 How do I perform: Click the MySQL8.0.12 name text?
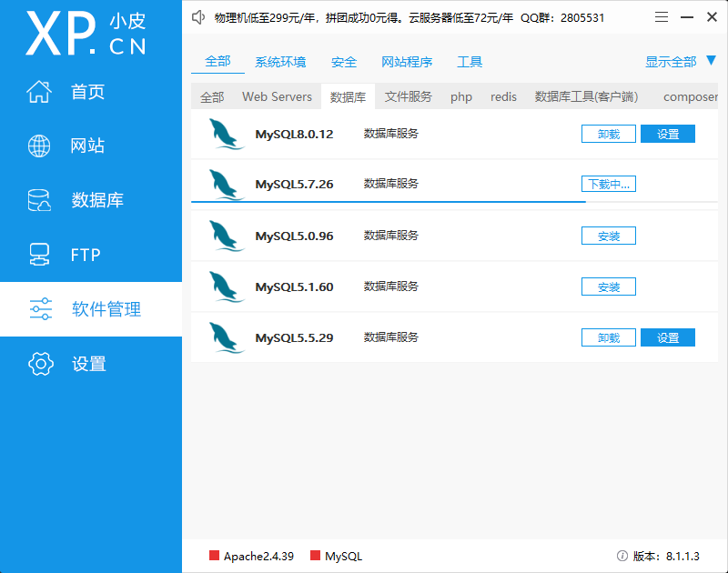tap(294, 134)
